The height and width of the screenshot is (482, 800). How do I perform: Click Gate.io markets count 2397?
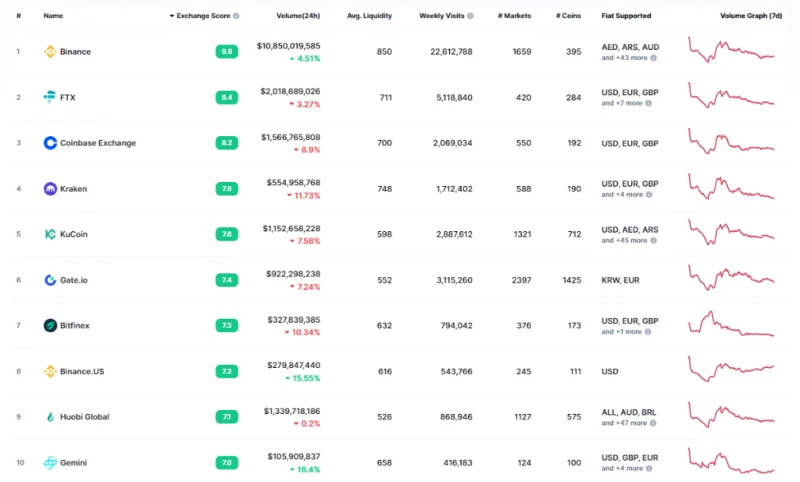point(521,280)
